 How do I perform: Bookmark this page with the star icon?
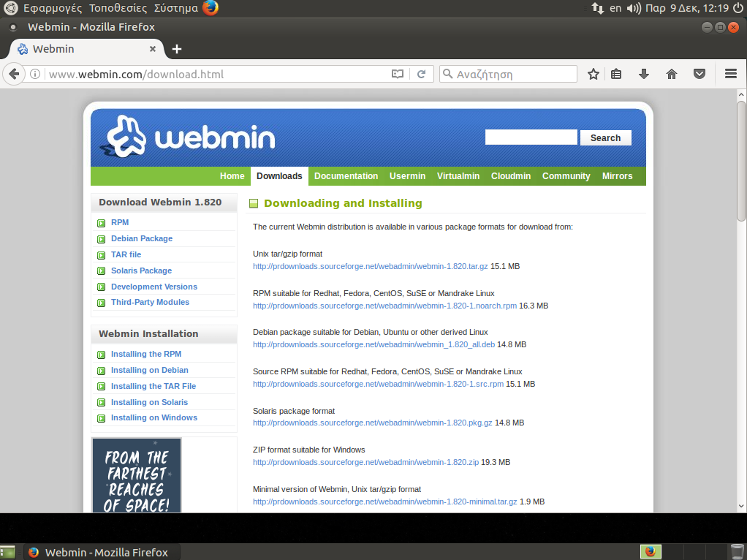[594, 74]
